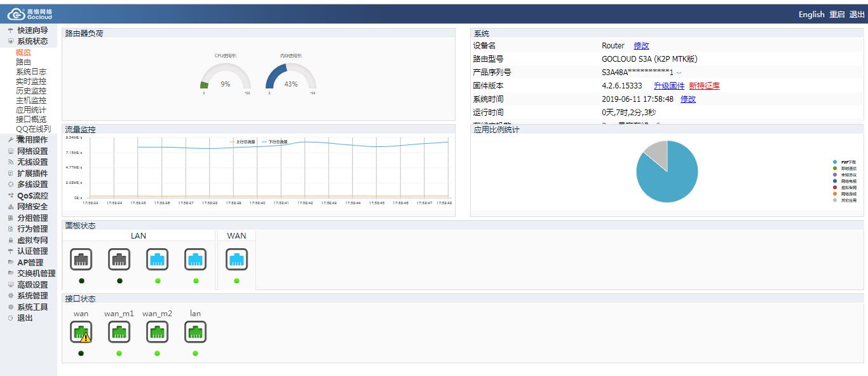Click 修改 next to device name Router
This screenshot has height=376, width=868.
(x=642, y=45)
